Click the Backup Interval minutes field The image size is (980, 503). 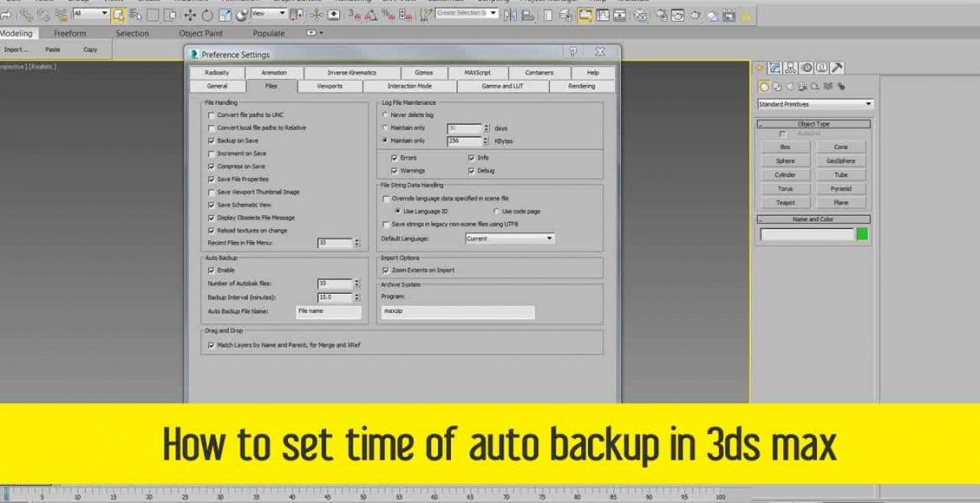click(334, 297)
